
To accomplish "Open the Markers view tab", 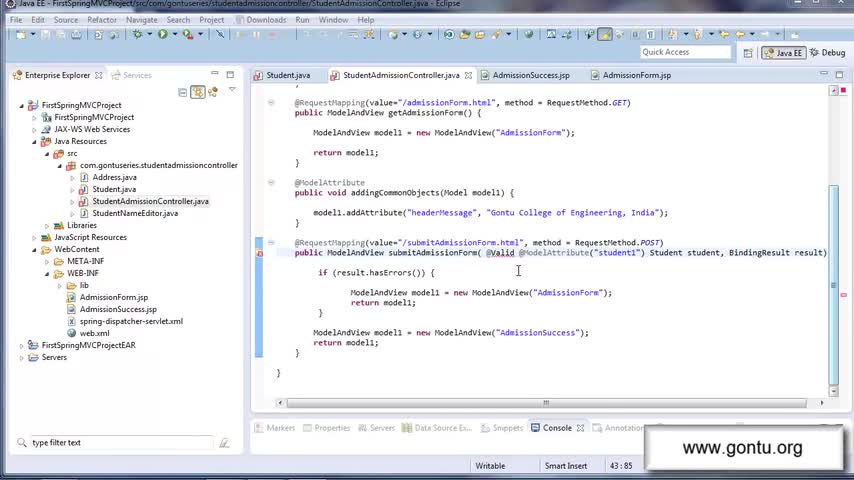I will 274,428.
